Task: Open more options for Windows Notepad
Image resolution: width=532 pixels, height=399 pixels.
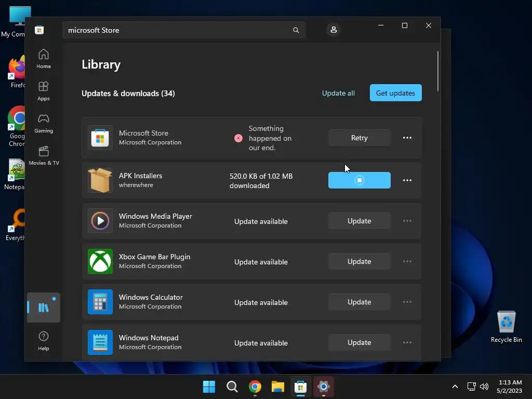Action: point(407,342)
